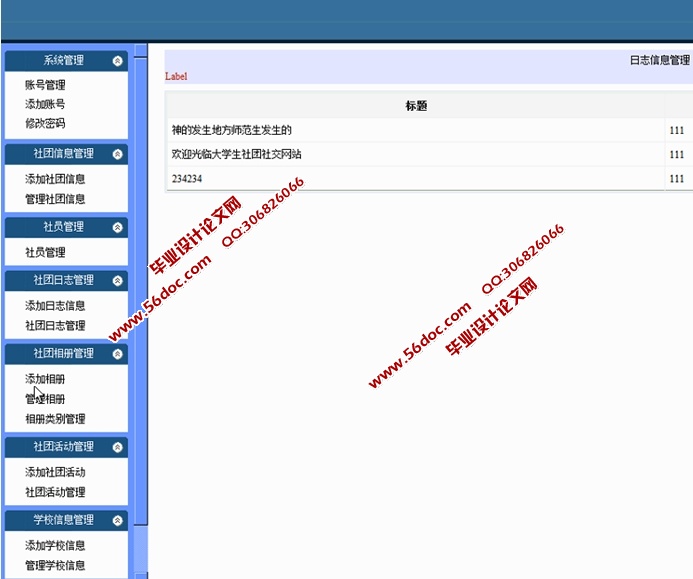Collapse the 社团活动管理 section arrow
The height and width of the screenshot is (579, 693).
(x=117, y=447)
